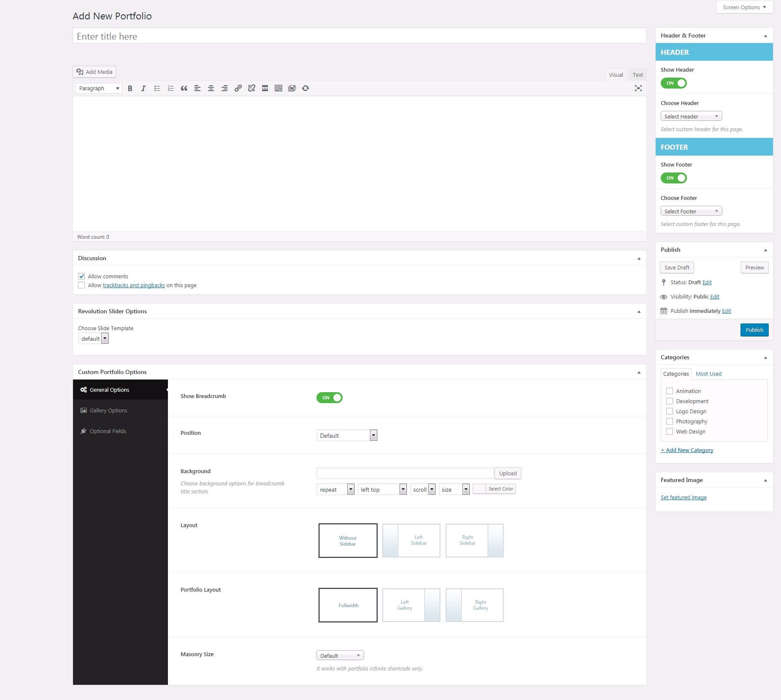Click the calendar icon near Publish immediately

click(664, 311)
